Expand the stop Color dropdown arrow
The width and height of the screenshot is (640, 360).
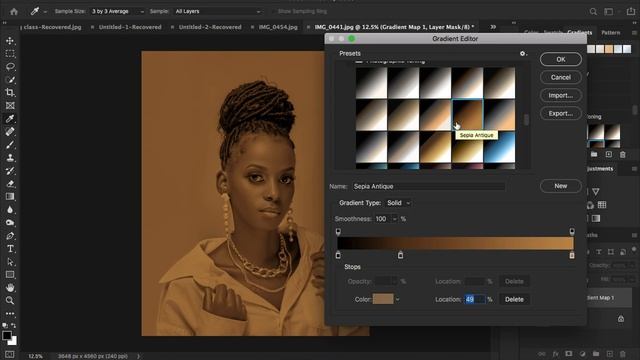coord(398,300)
